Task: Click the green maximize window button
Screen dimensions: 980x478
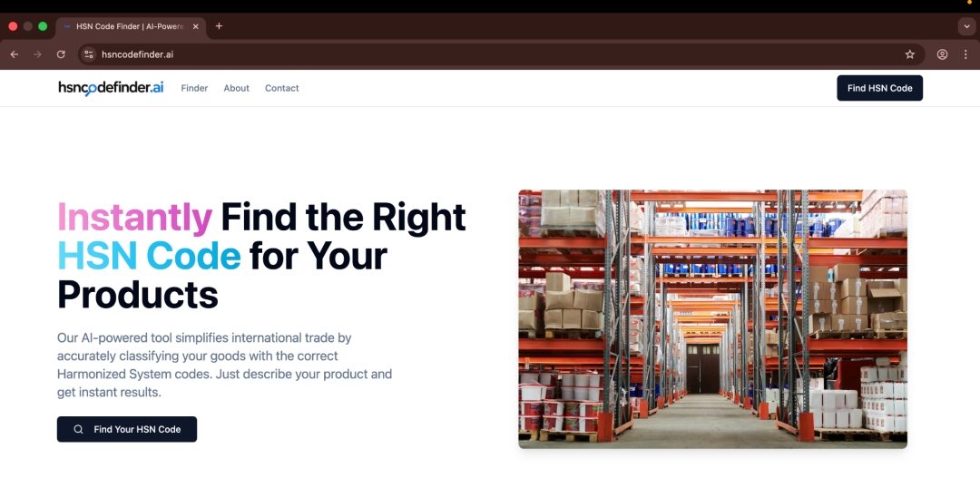Action: [43, 26]
